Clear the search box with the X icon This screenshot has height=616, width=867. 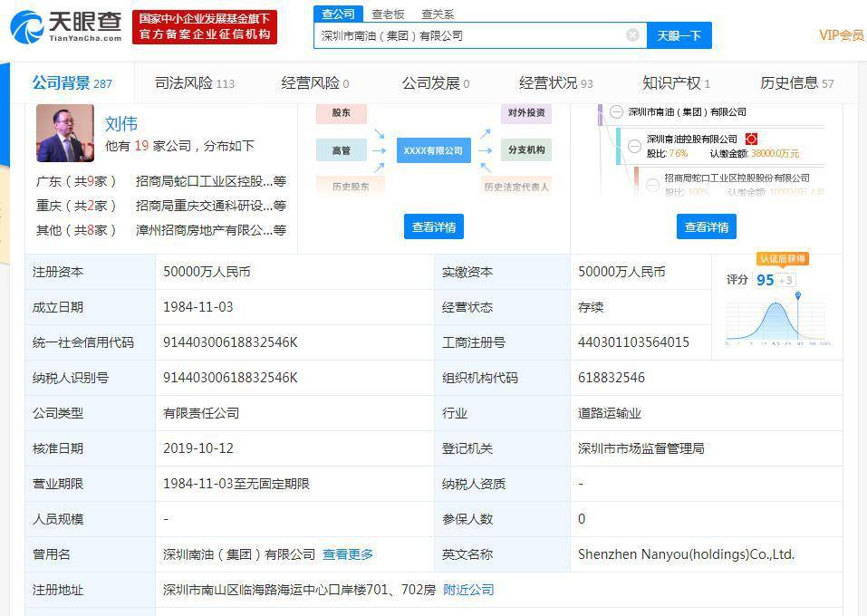[632, 35]
